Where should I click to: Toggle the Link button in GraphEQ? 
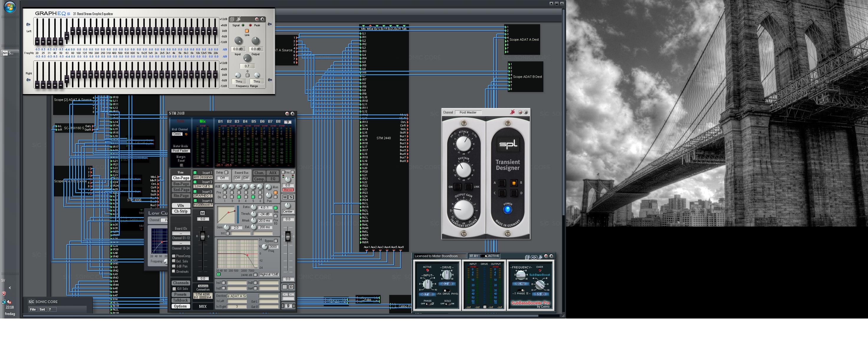click(247, 31)
